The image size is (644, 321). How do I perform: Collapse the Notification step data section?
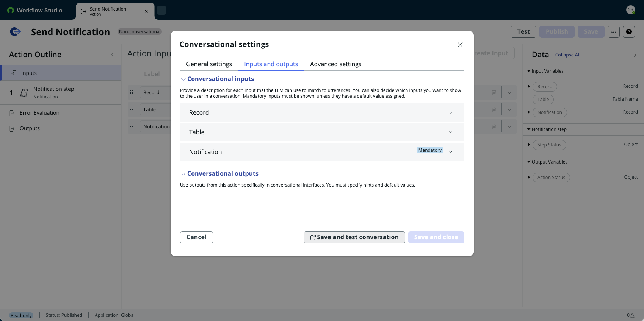529,129
